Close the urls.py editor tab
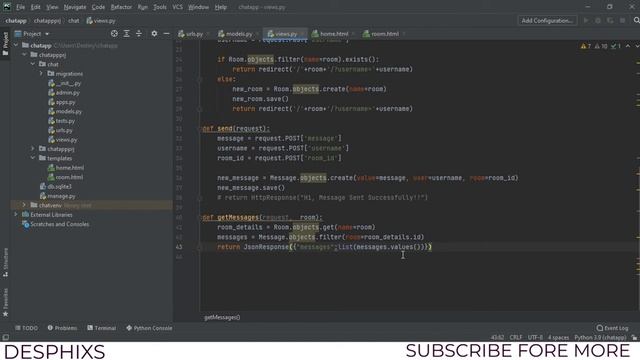This screenshot has height=360, width=640. coord(208,34)
